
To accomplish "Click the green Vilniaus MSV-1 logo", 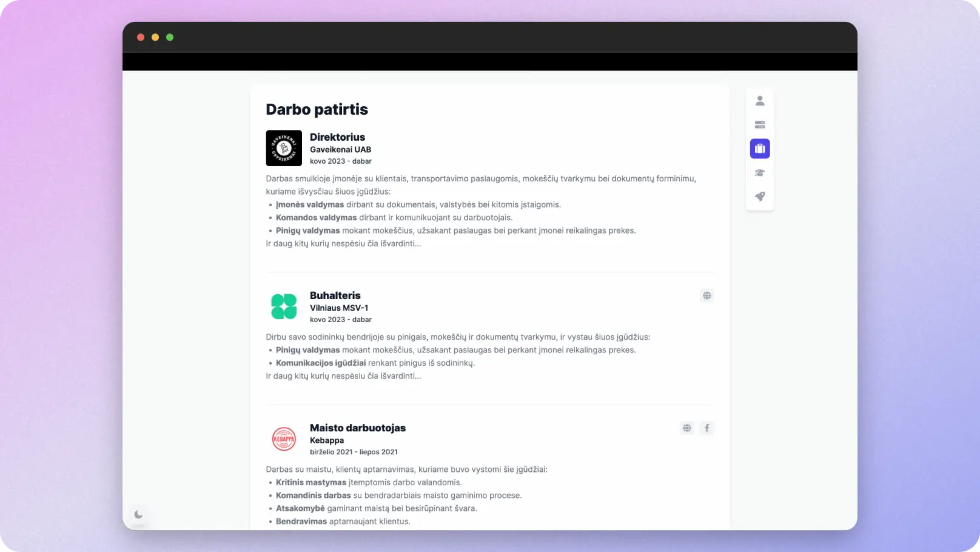I will click(284, 306).
